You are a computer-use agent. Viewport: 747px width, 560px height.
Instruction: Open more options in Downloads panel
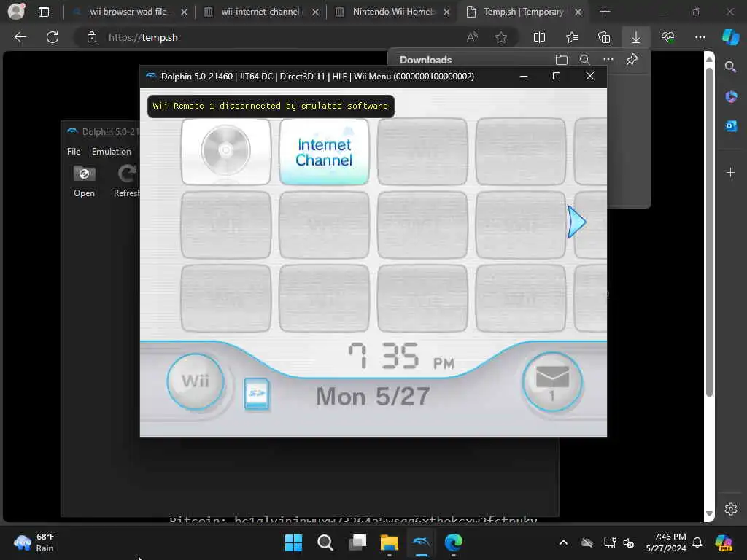point(608,60)
